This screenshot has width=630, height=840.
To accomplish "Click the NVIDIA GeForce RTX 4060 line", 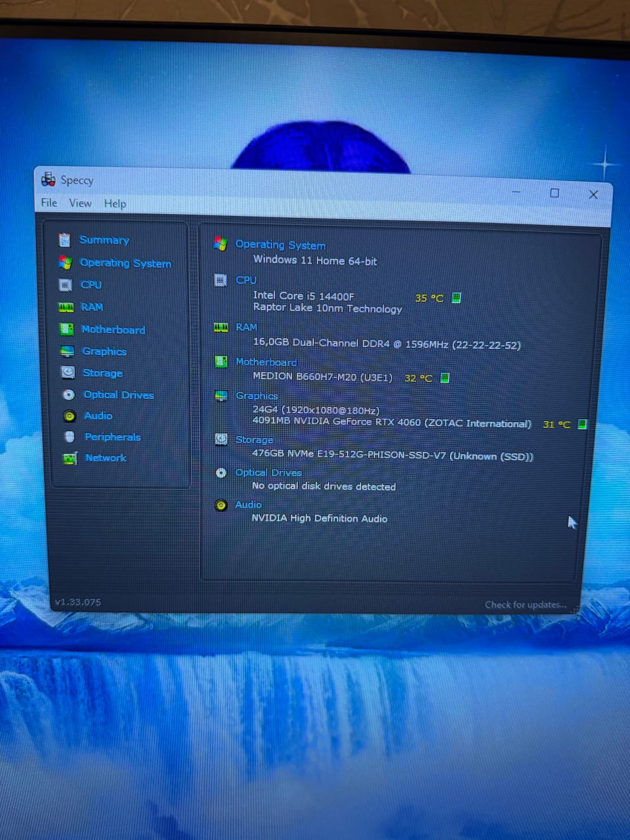I will 392,422.
